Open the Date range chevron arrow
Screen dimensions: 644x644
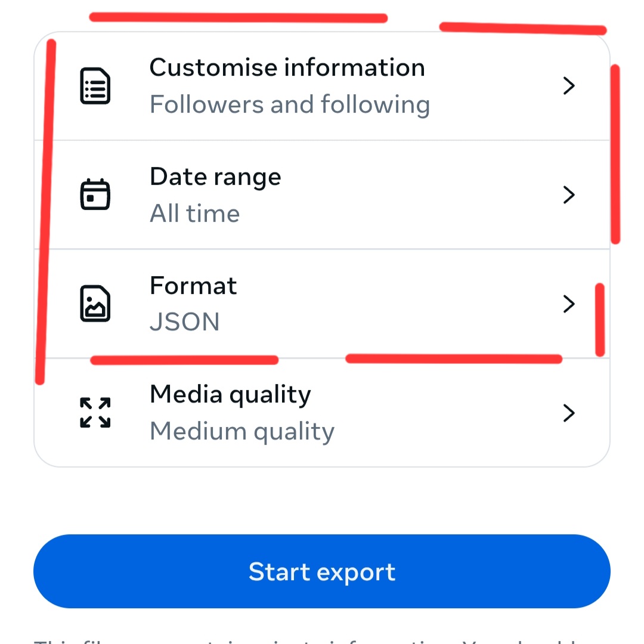coord(568,194)
